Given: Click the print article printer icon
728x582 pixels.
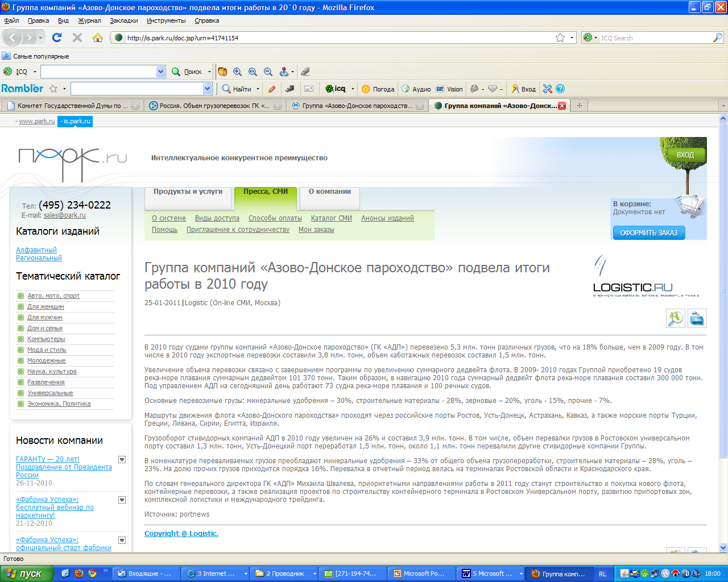Looking at the screenshot, I should click(697, 318).
